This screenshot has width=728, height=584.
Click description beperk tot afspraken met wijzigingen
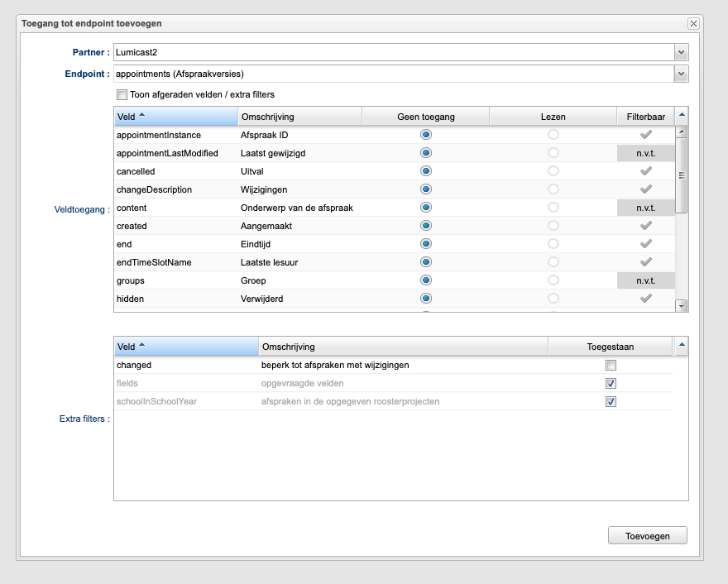click(335, 365)
